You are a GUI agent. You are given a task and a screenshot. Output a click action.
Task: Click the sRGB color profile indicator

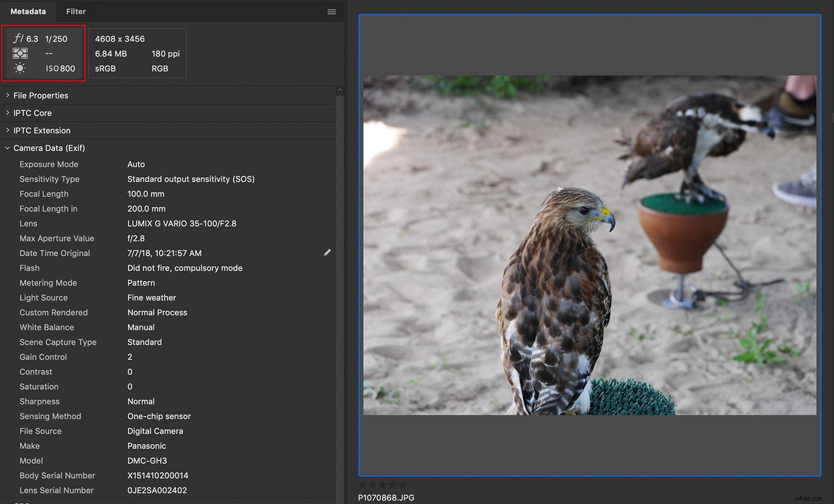click(105, 68)
